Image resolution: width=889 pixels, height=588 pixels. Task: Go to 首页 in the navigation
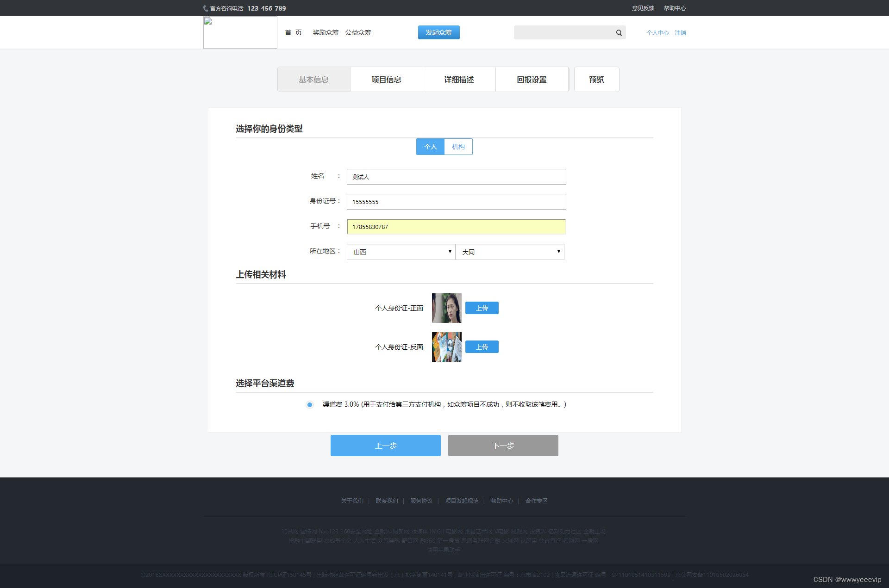(x=293, y=32)
